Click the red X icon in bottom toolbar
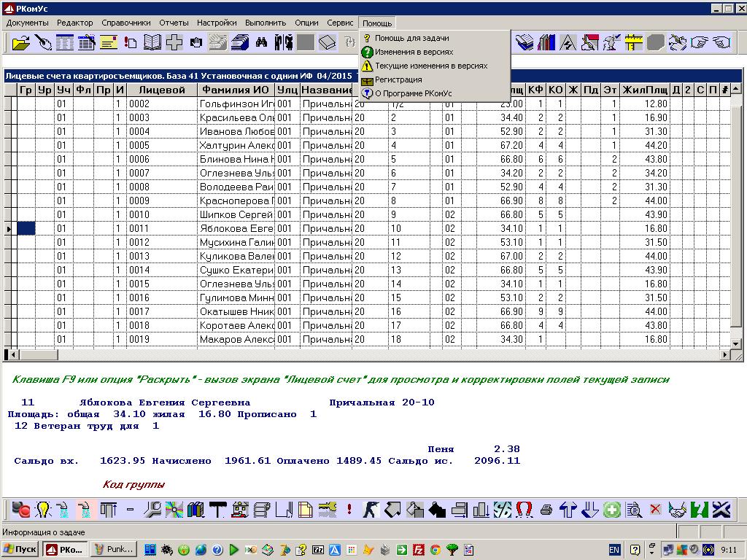This screenshot has width=747, height=560. click(x=655, y=509)
